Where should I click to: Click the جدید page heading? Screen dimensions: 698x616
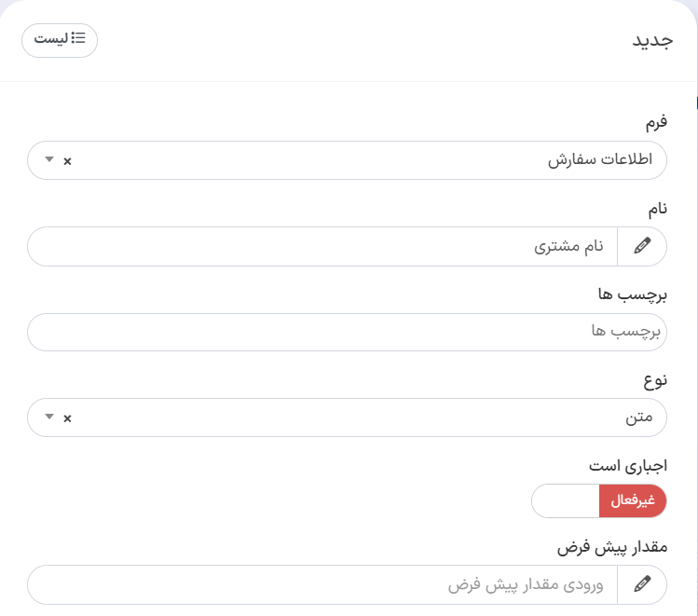point(652,41)
